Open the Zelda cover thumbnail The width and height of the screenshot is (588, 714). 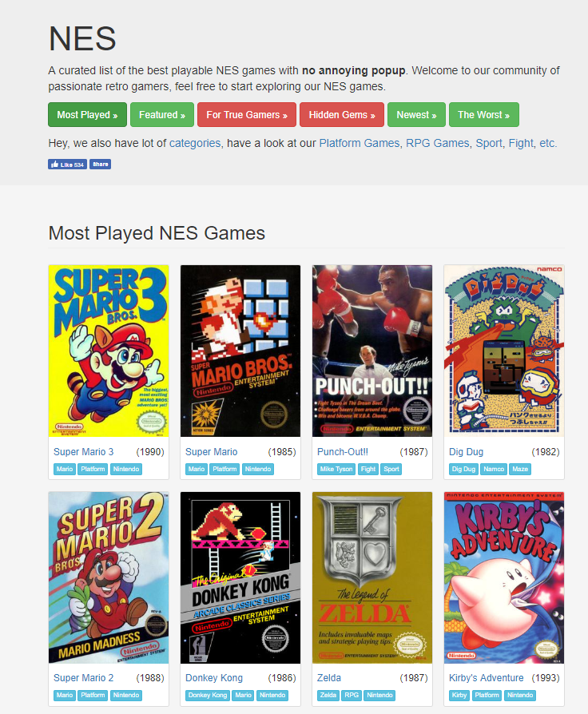point(372,577)
